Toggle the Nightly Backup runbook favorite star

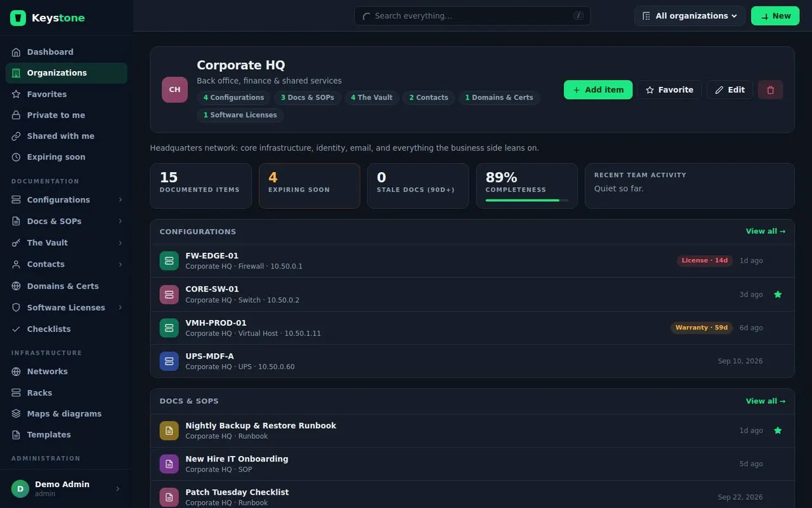point(778,431)
